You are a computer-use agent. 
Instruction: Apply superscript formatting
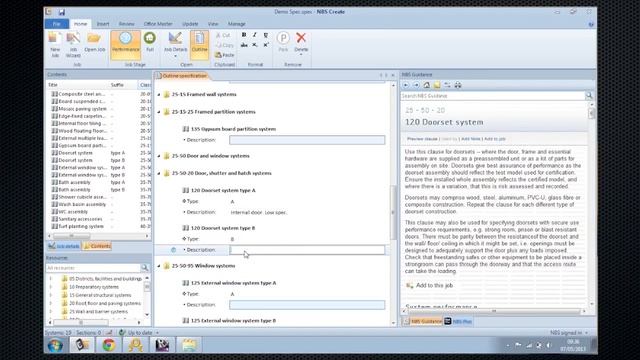pos(266,45)
